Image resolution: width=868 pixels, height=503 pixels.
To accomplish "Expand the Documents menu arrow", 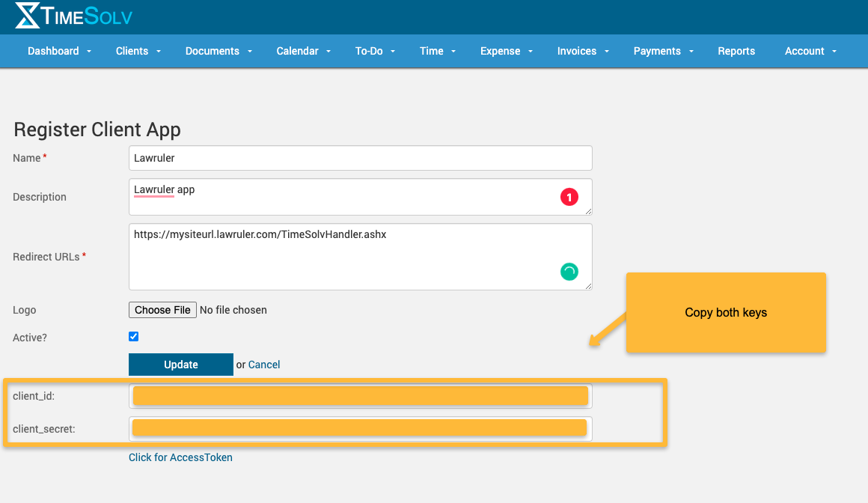I will (250, 52).
